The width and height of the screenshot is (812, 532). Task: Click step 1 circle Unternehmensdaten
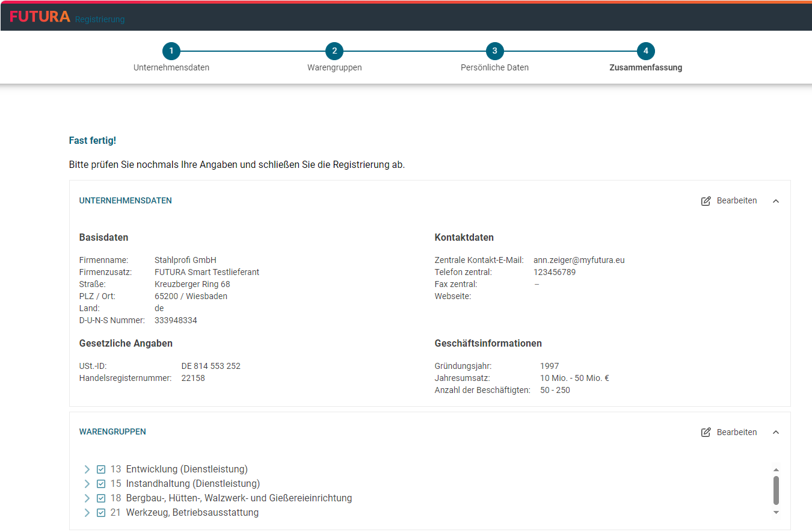coord(171,51)
